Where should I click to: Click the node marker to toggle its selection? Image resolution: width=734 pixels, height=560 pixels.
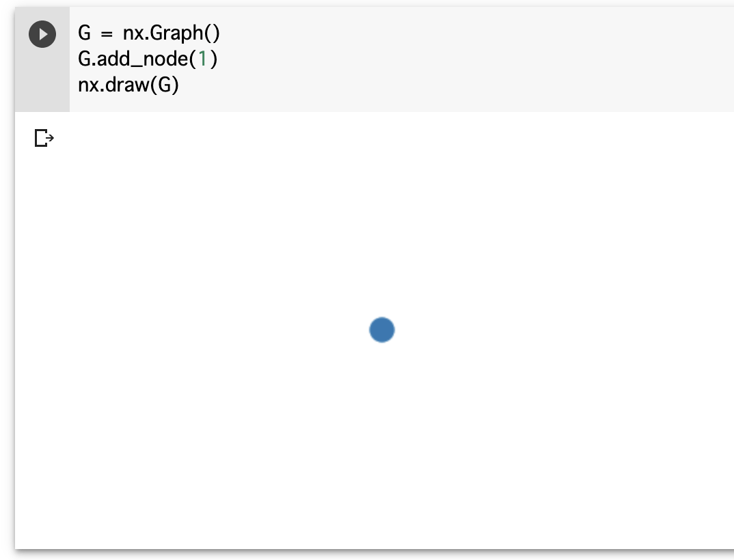pyautogui.click(x=381, y=330)
